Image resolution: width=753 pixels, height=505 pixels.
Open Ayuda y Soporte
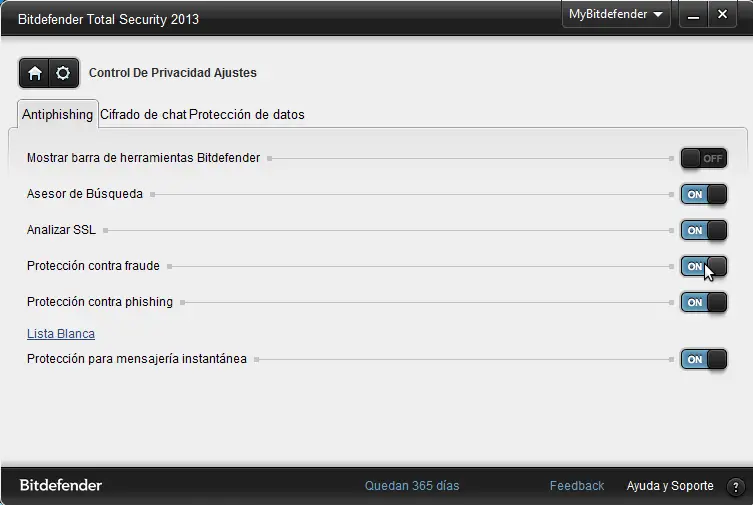pyautogui.click(x=670, y=486)
